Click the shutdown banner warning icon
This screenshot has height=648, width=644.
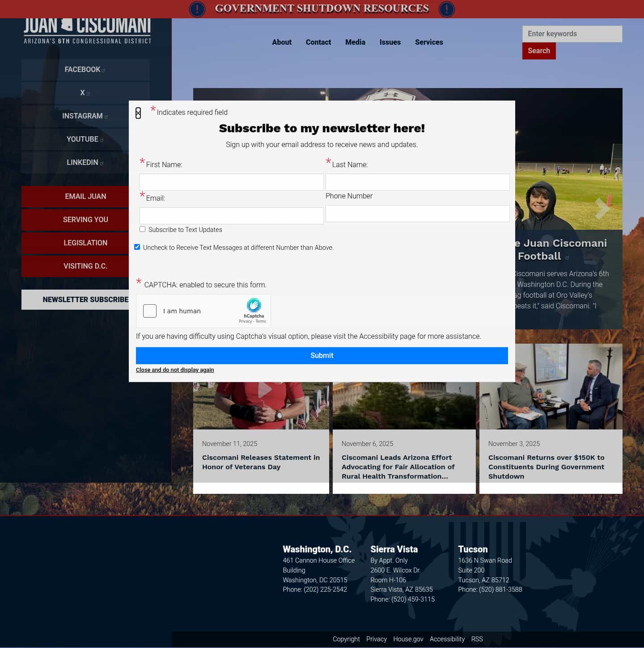pos(197,9)
